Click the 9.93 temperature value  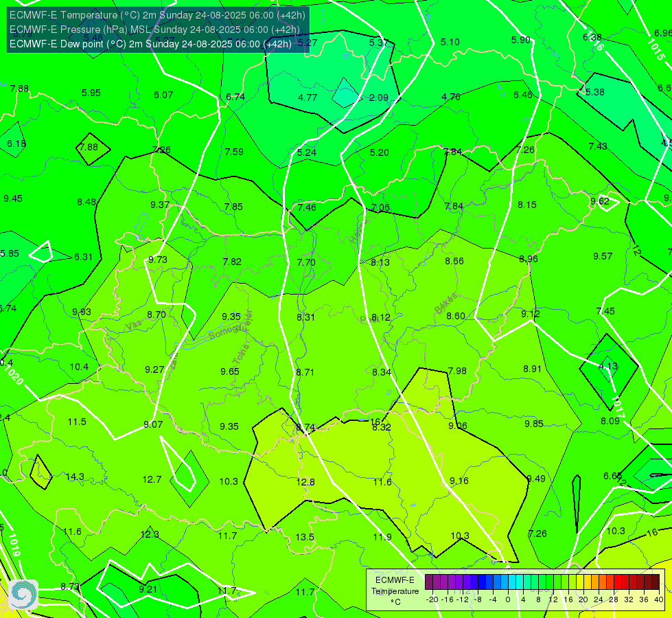click(82, 312)
